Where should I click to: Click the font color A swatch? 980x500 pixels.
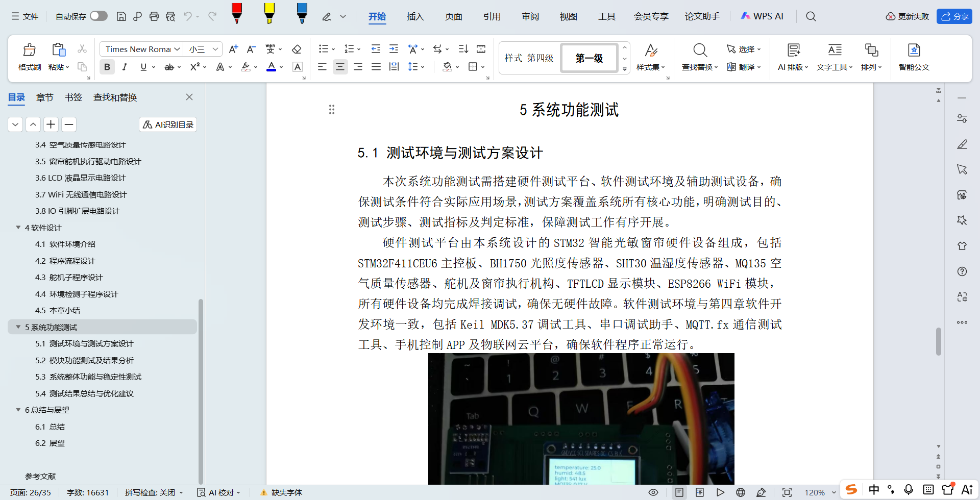point(272,67)
